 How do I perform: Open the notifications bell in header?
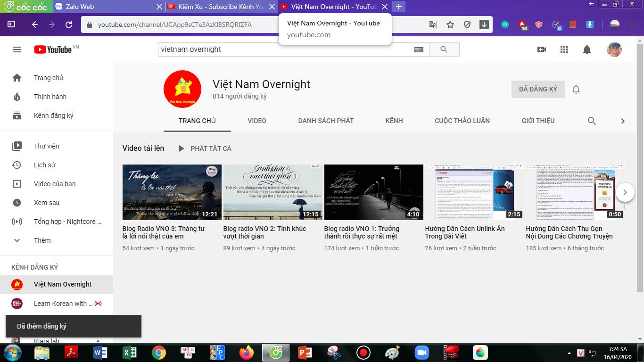point(587,49)
